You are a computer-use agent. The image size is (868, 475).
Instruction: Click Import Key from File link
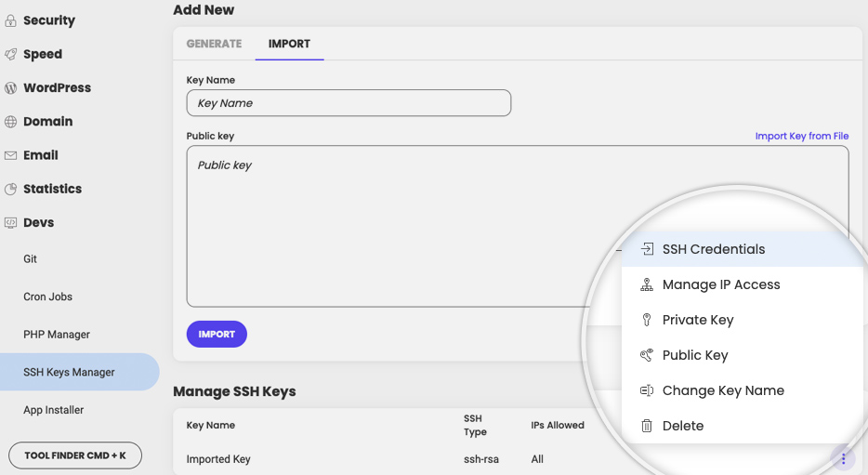[802, 137]
